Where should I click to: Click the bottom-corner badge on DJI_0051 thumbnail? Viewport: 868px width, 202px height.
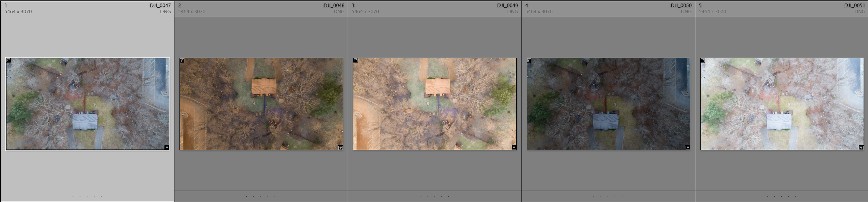tap(861, 147)
